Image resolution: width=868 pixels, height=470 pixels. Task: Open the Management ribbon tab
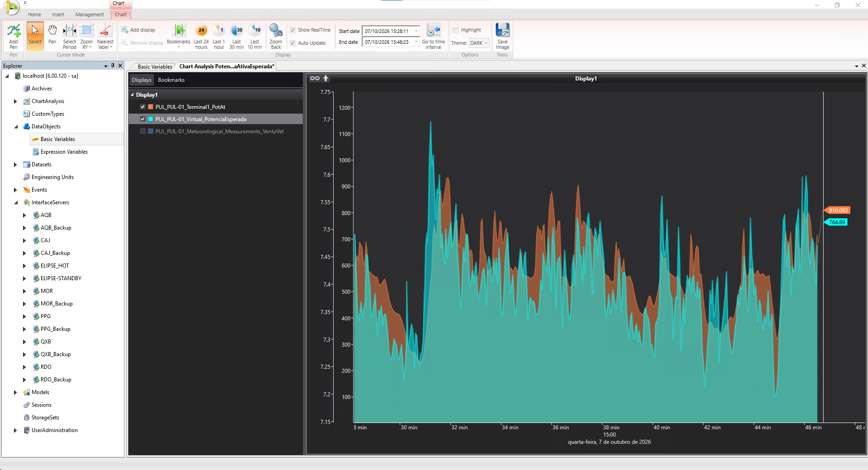[x=90, y=14]
